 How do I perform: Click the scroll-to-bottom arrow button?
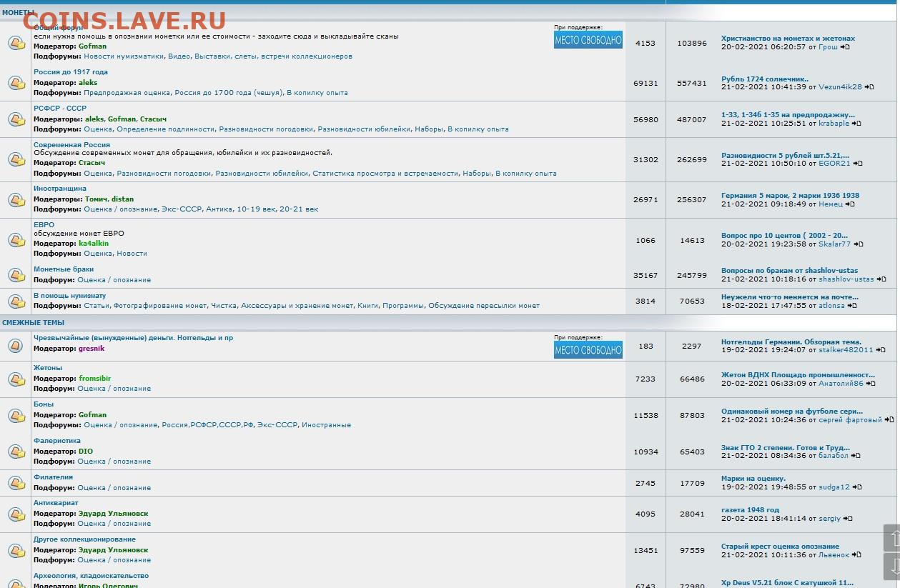(892, 566)
